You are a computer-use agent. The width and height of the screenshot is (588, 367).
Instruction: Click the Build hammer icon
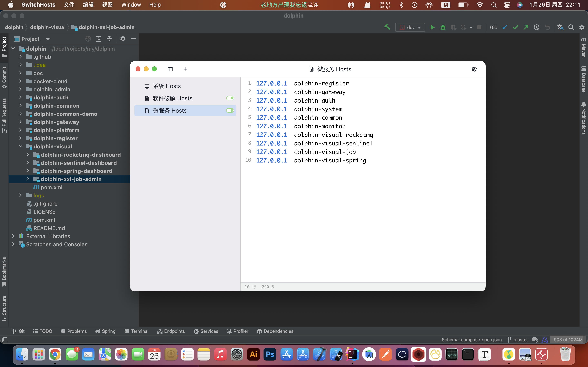[x=387, y=28]
